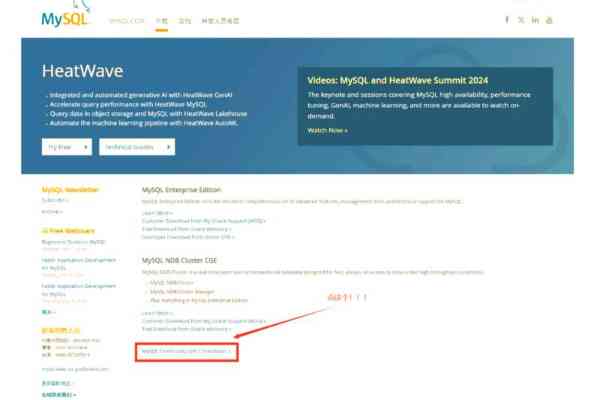Click the Try Free button
The height and width of the screenshot is (400, 600).
67,147
